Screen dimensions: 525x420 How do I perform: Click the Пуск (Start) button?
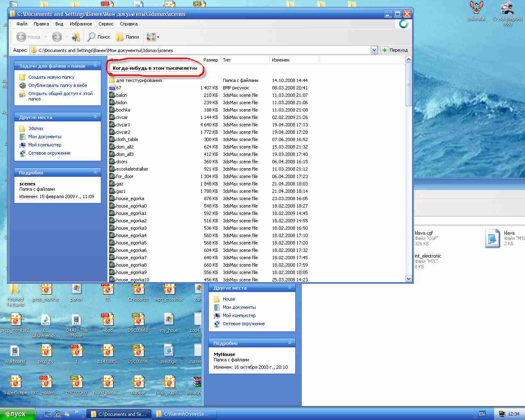coord(18,414)
